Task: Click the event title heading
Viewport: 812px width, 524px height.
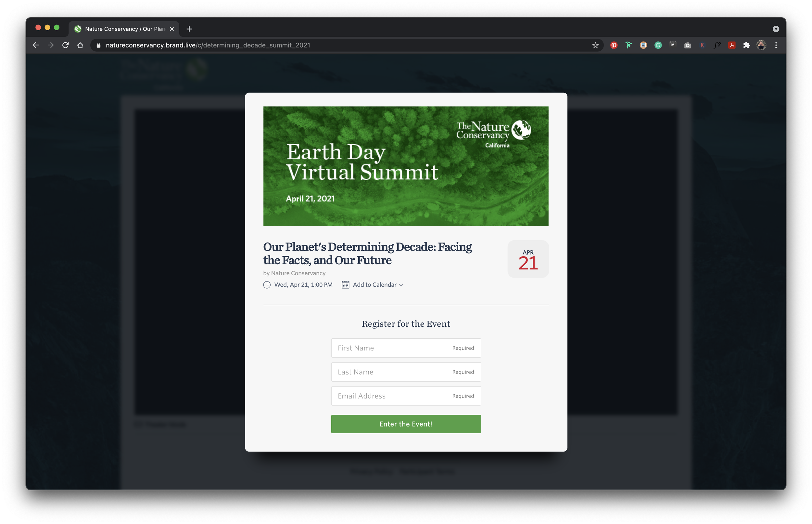Action: point(367,254)
